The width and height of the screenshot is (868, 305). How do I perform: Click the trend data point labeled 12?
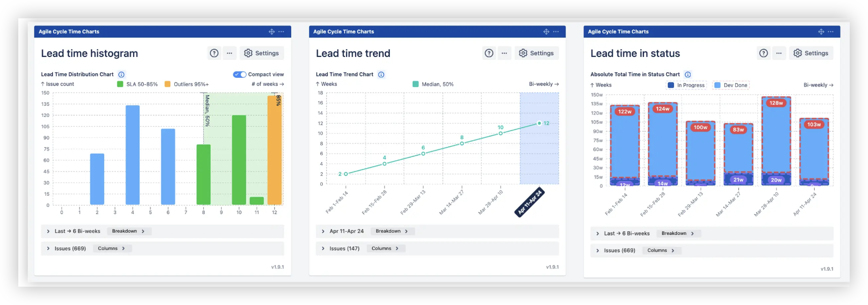[539, 123]
